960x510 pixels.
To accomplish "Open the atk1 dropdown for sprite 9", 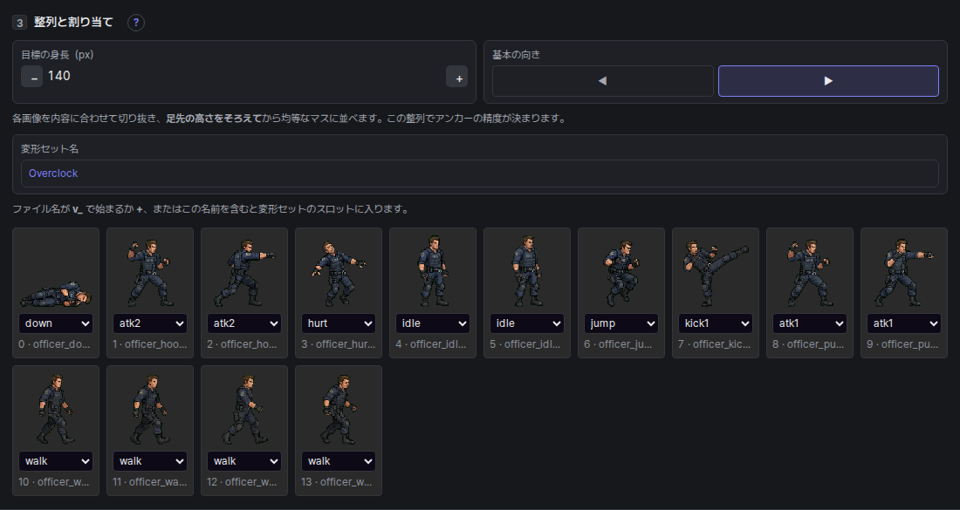I will tap(904, 323).
